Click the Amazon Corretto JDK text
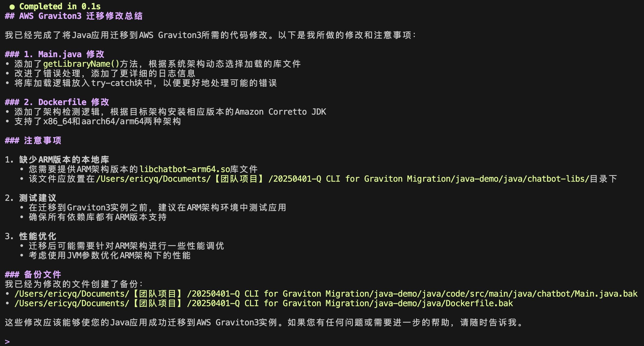This screenshot has height=346, width=644. click(x=280, y=112)
